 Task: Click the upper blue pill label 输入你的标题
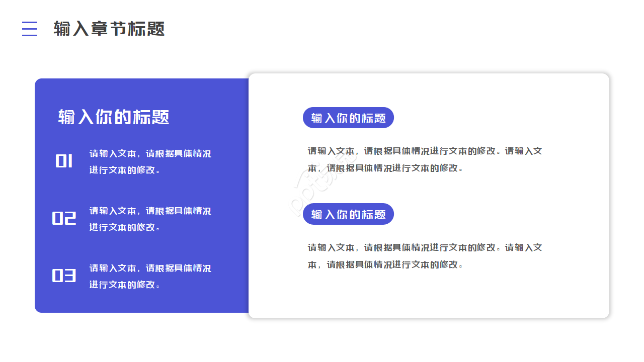coord(348,118)
